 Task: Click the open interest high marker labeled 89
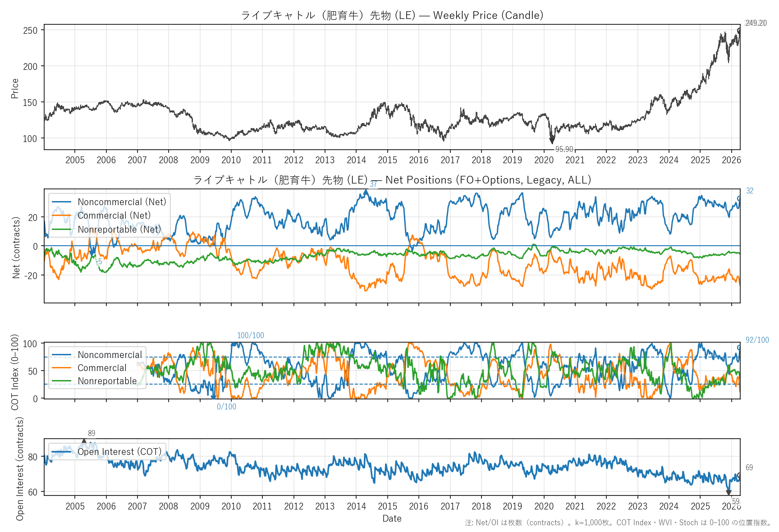(84, 441)
